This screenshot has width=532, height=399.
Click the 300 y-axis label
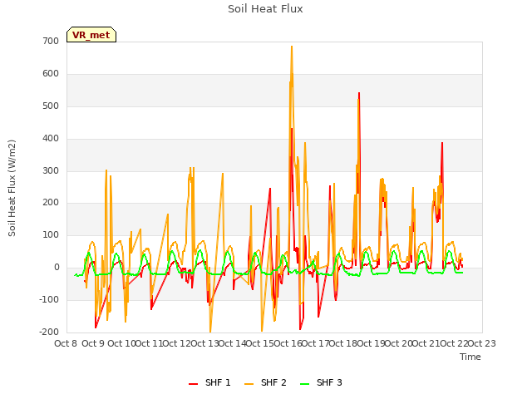(x=51, y=170)
